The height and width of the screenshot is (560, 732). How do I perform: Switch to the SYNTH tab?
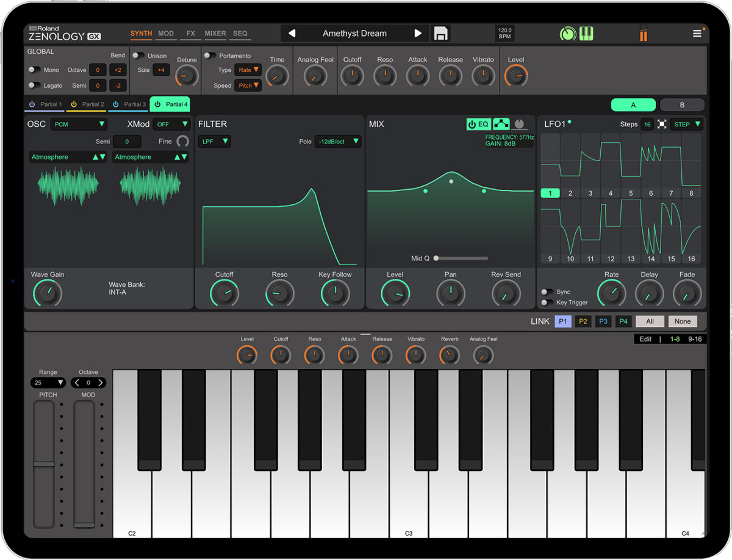click(142, 34)
